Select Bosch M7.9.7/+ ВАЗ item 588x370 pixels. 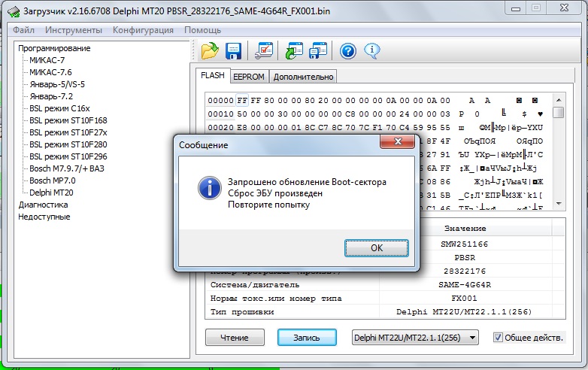(67, 168)
